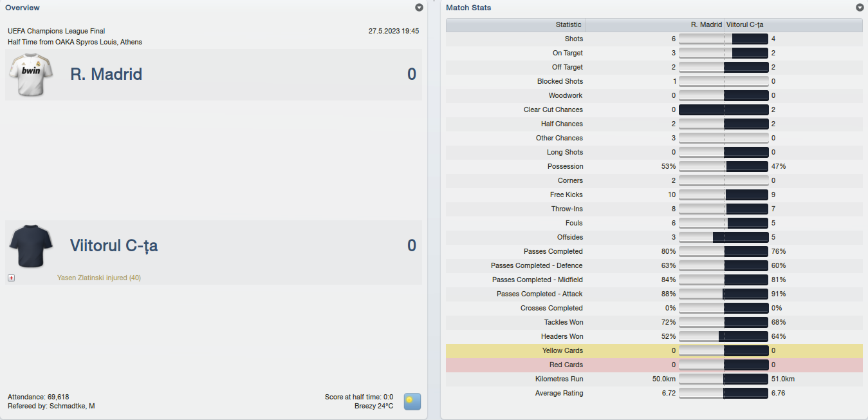Viewport: 868px width, 420px height.
Task: Sort by the Statistic column header
Action: pyautogui.click(x=515, y=24)
